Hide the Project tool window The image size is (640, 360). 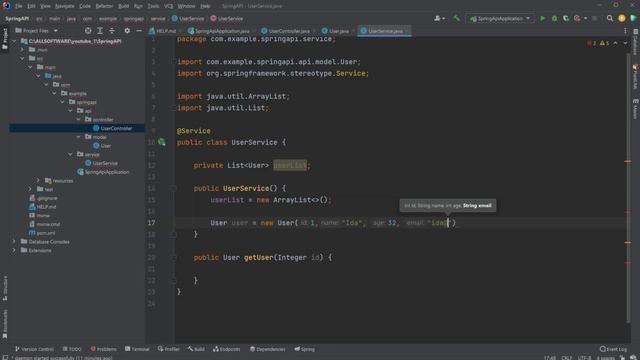tap(139, 31)
